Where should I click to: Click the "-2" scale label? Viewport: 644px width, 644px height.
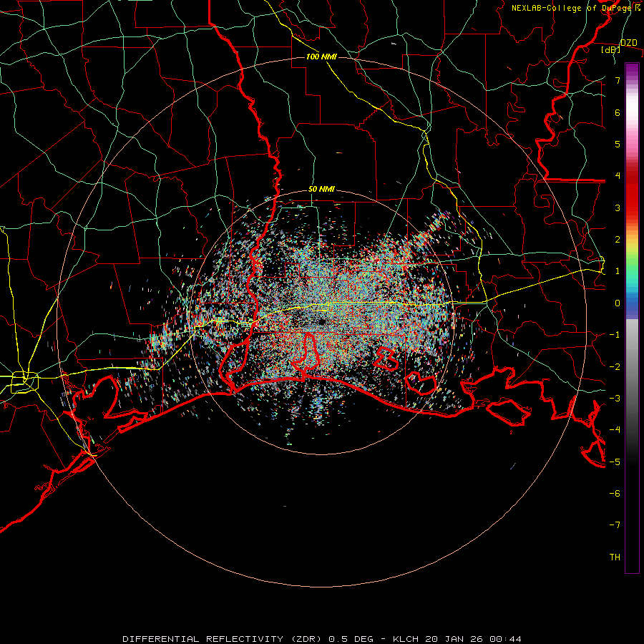point(615,367)
